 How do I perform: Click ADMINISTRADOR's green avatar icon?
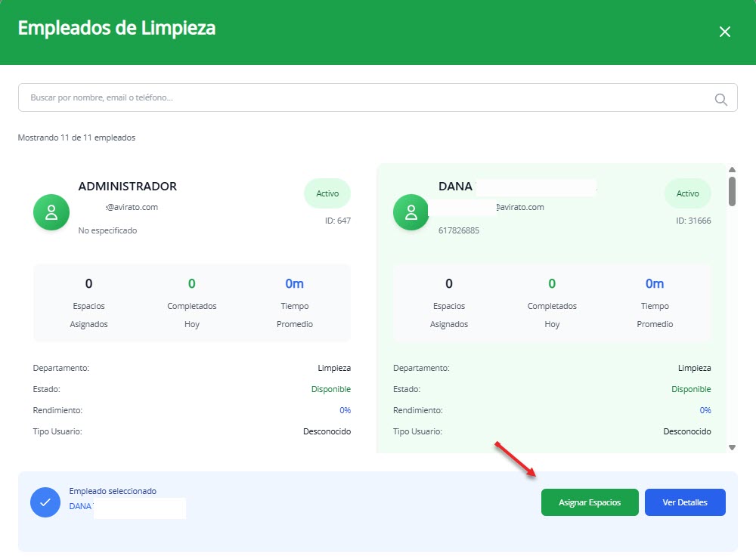51,212
